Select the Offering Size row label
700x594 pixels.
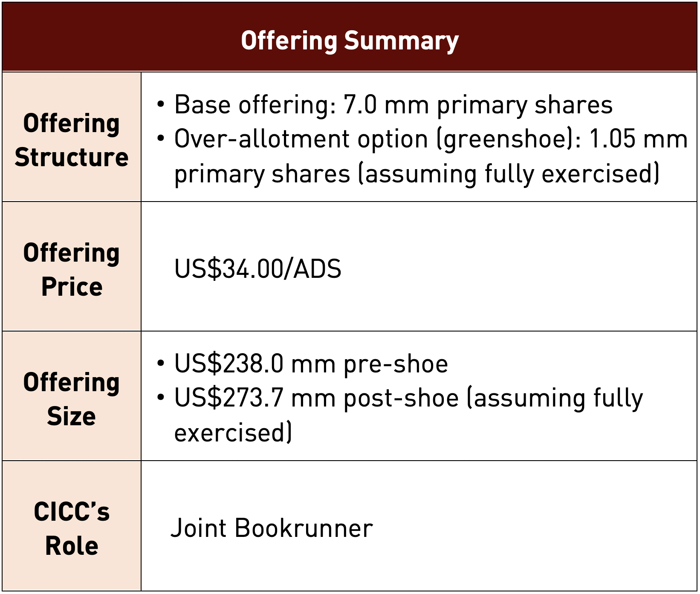point(72,399)
